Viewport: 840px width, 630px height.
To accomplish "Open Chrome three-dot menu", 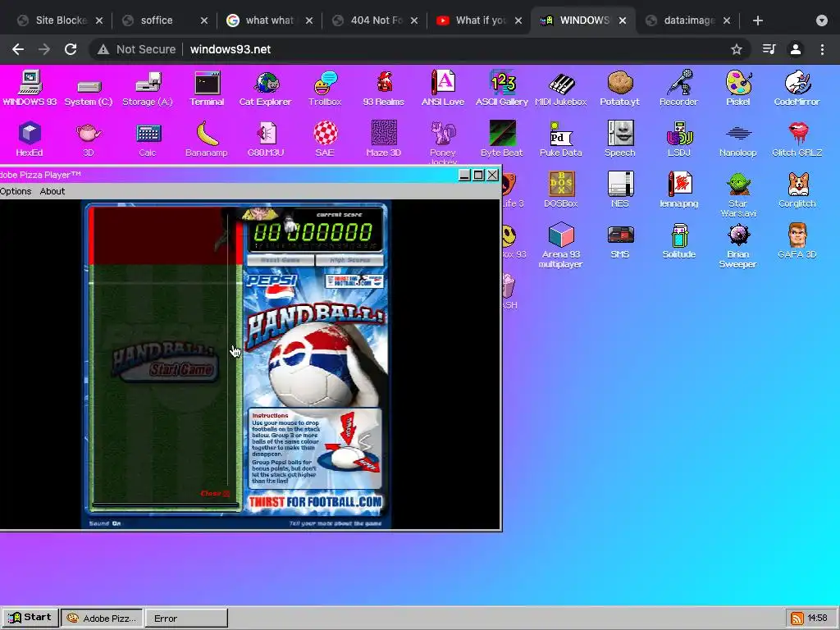I will point(822,49).
